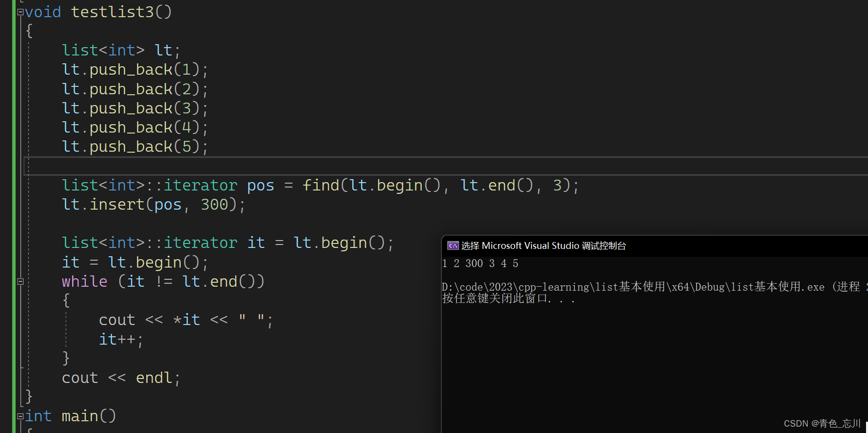
Task: Click the console window app icon
Action: click(453, 245)
